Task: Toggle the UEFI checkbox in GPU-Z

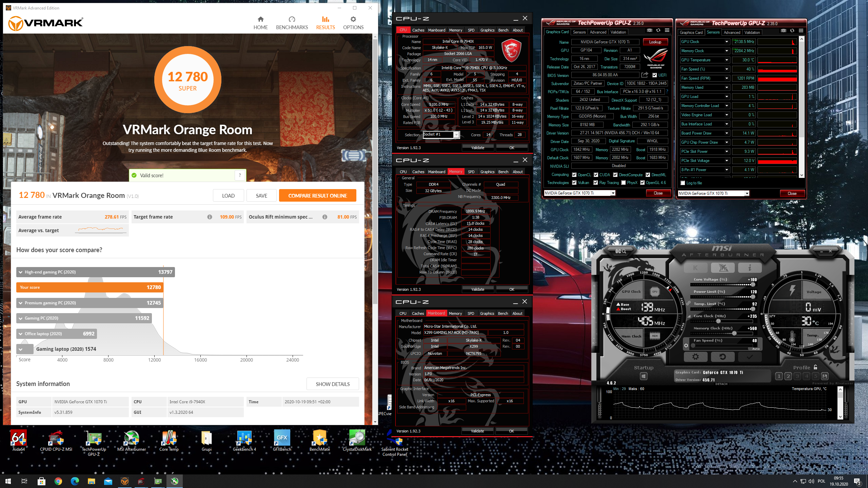Action: pos(654,75)
